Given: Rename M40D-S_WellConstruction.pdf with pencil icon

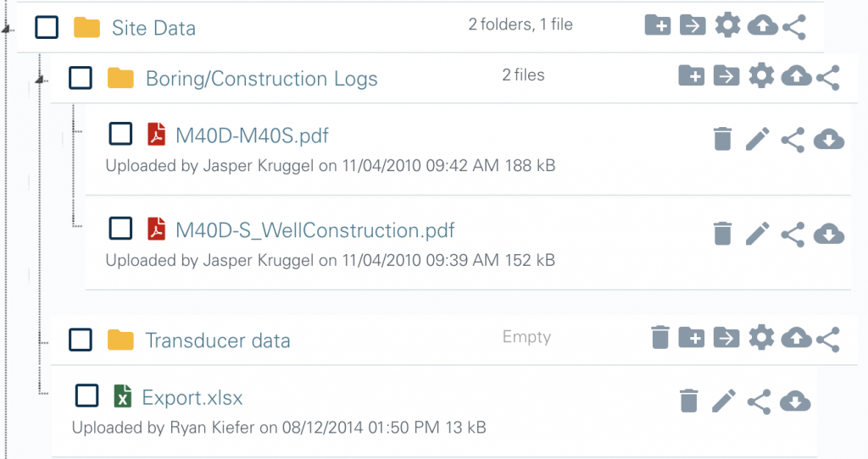Looking at the screenshot, I should 757,234.
